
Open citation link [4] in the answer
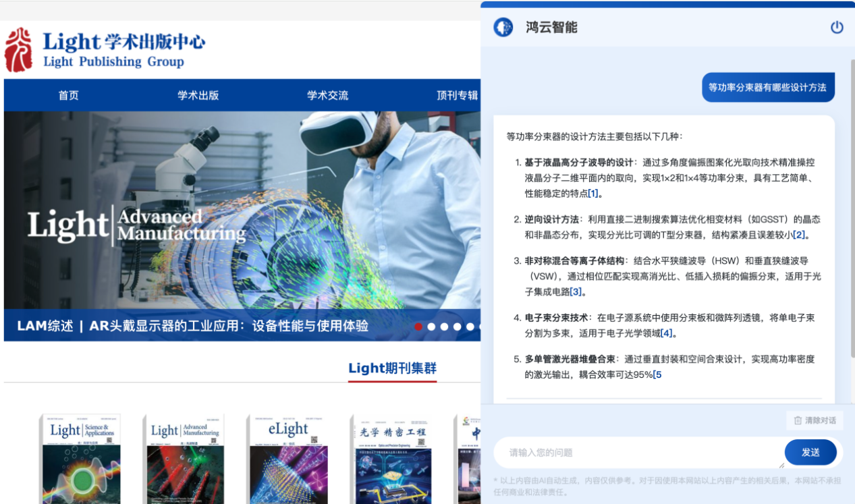point(667,333)
